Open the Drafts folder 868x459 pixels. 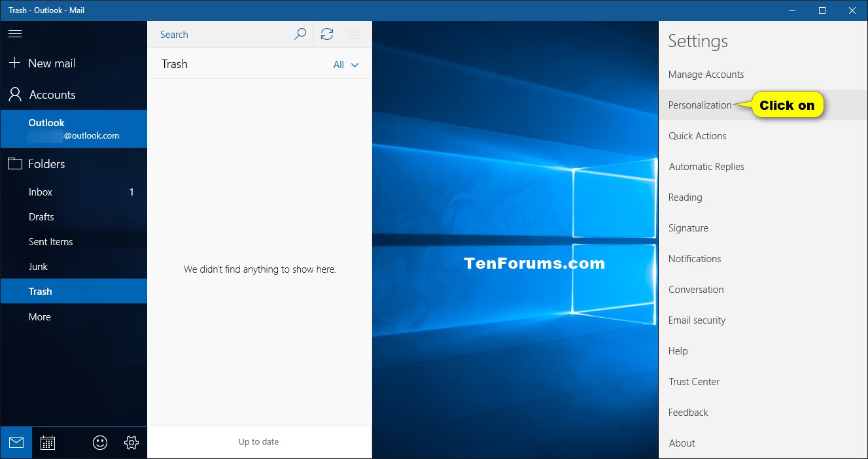click(x=74, y=217)
